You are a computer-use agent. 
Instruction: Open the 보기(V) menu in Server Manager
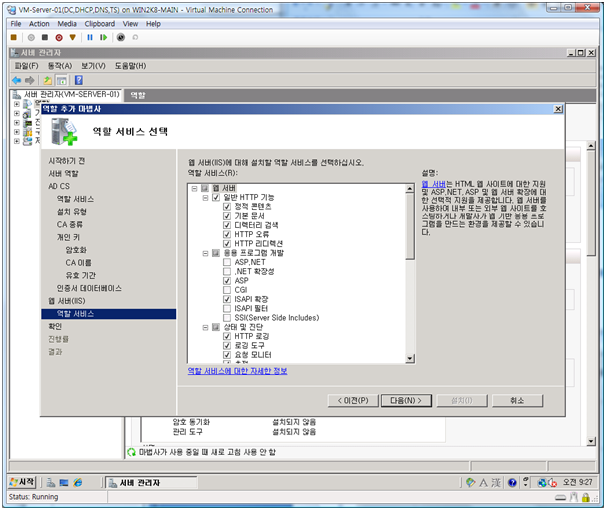click(93, 66)
